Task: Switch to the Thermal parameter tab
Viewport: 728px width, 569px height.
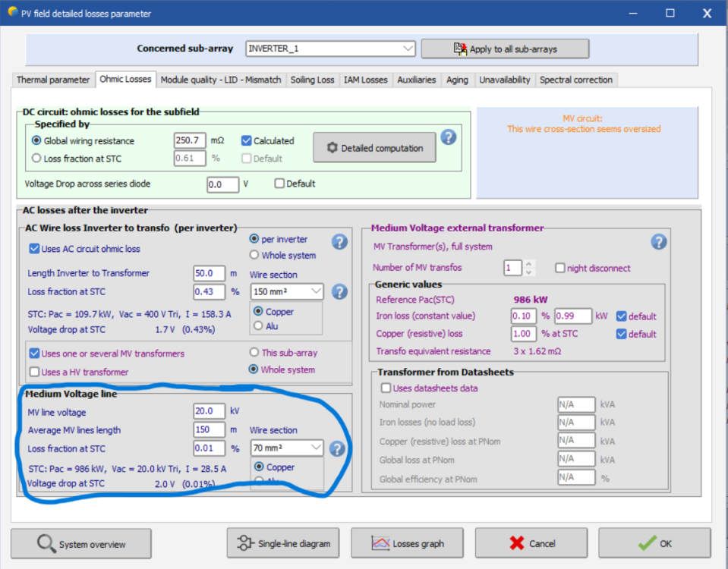Action: [x=53, y=80]
